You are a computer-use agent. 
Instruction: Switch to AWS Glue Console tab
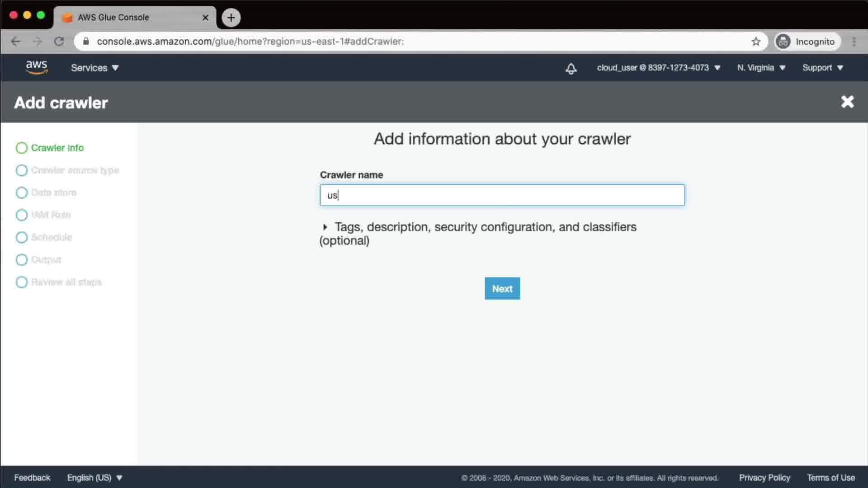click(131, 18)
